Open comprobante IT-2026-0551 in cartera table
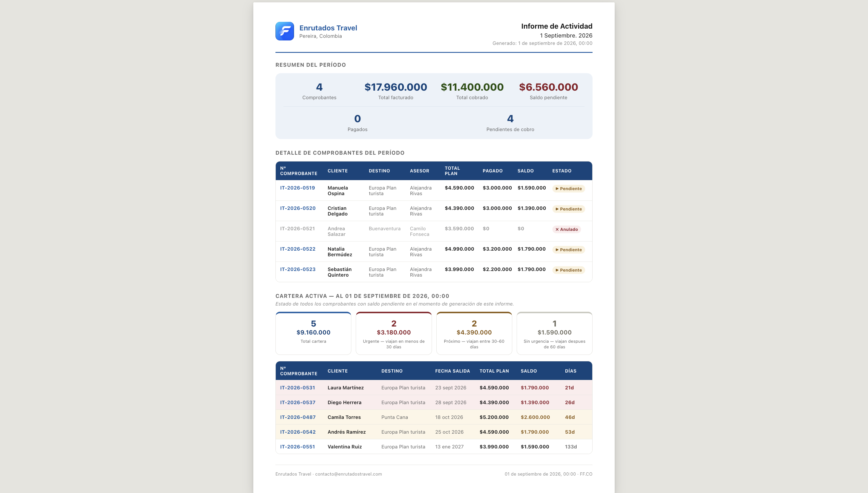The width and height of the screenshot is (868, 493). pos(297,447)
